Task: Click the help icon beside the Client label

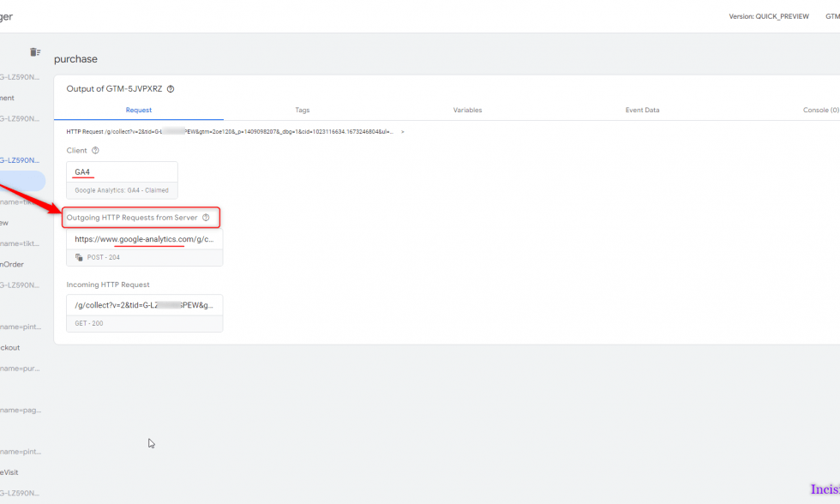Action: (x=93, y=149)
